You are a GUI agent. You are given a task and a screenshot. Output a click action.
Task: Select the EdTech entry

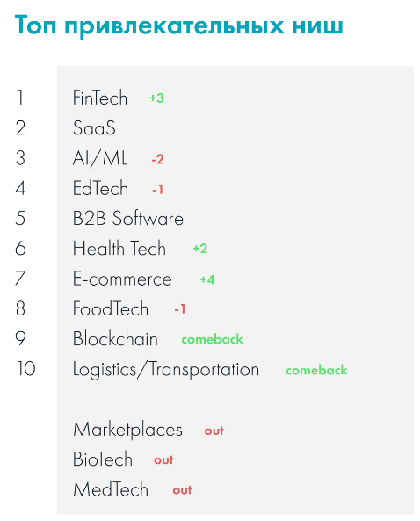[100, 188]
